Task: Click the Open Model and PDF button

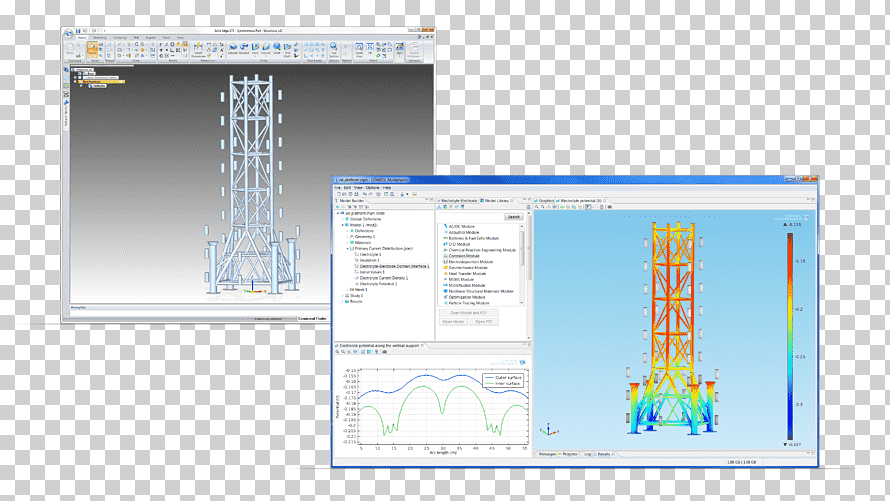Action: 468,313
